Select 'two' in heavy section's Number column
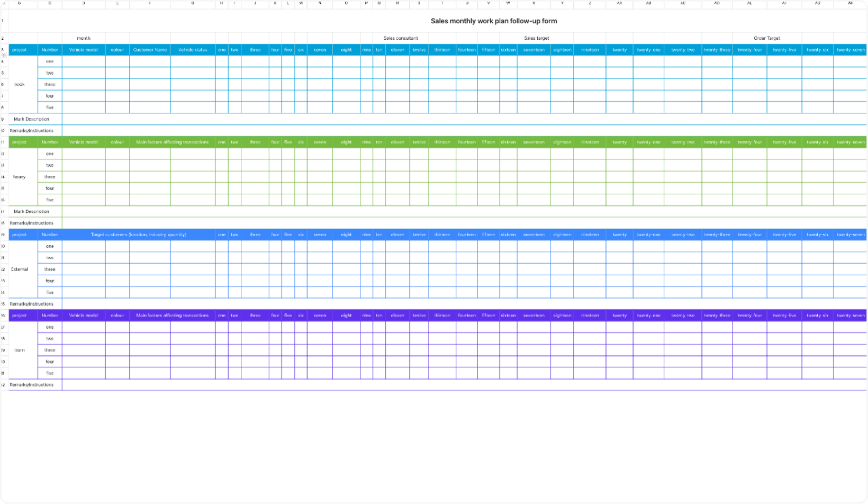The height and width of the screenshot is (504, 868). (x=50, y=165)
